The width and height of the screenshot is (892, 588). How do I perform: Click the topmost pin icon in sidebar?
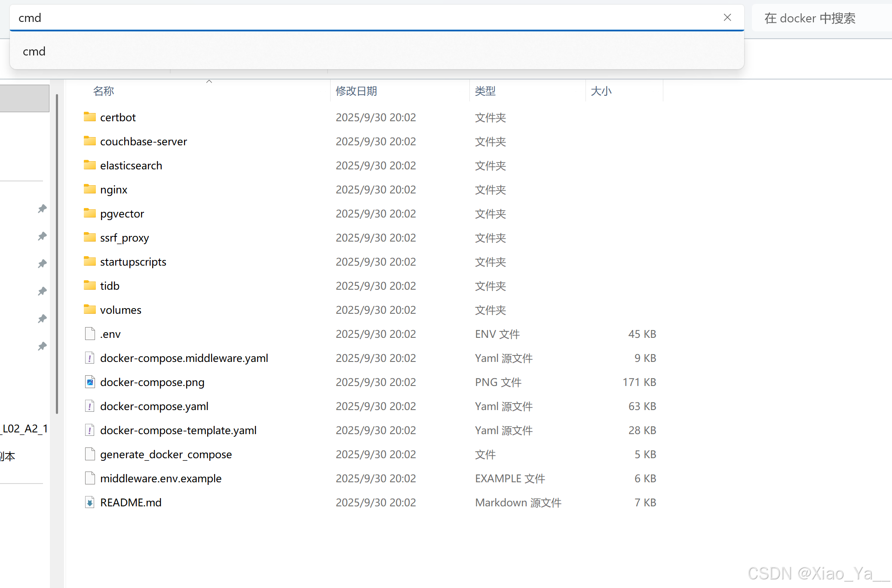(42, 209)
